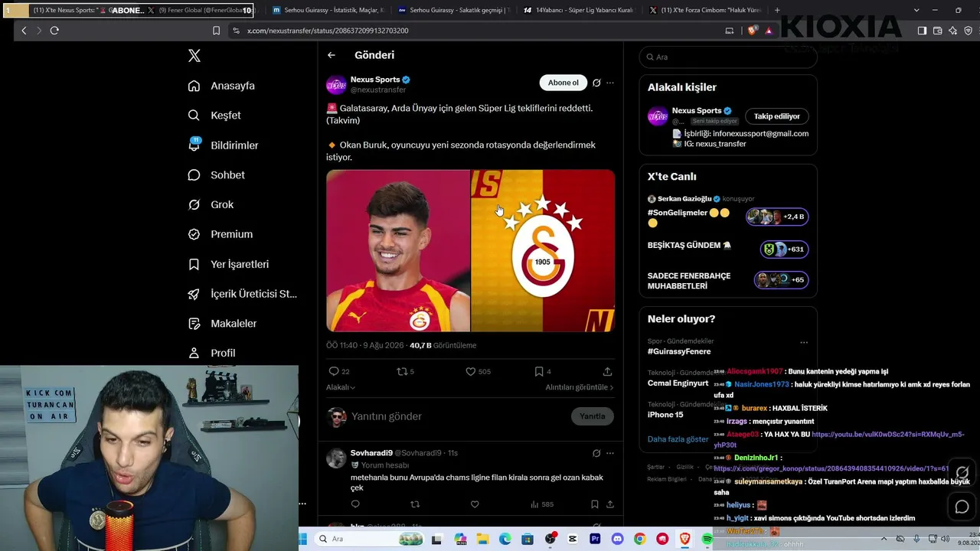
Task: Click Grok icon on Sovharadi9 reply
Action: [596, 453]
